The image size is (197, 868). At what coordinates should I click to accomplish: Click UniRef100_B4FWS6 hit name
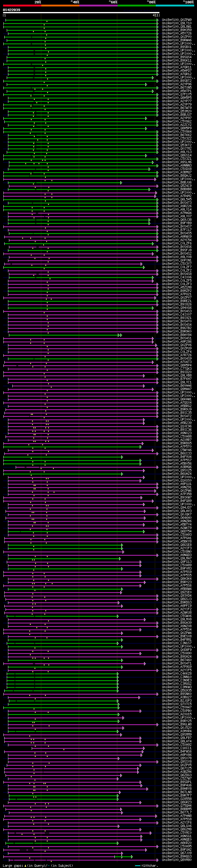176,751
